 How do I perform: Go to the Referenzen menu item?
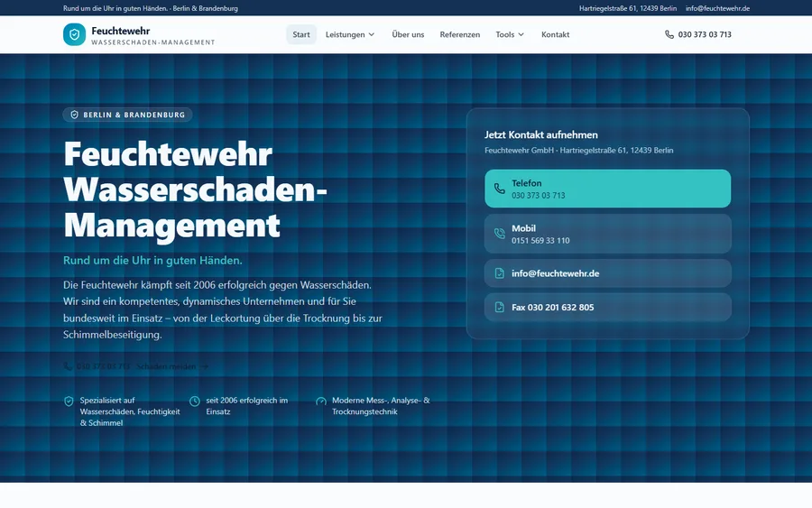point(460,34)
